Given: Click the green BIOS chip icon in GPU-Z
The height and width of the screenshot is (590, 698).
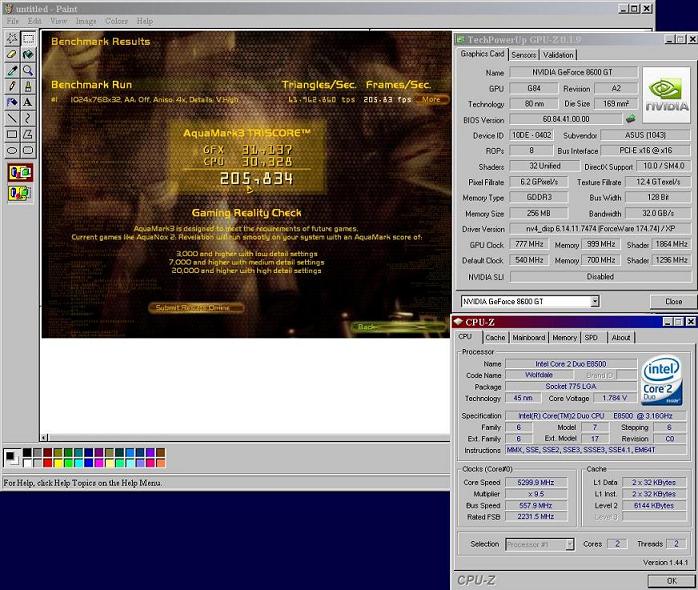Looking at the screenshot, I should (x=630, y=119).
